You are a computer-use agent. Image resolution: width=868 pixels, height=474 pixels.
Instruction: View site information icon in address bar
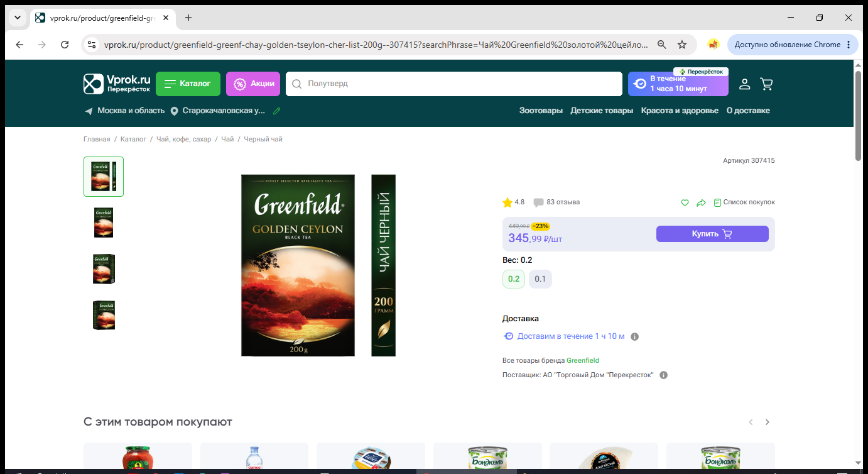pyautogui.click(x=92, y=45)
